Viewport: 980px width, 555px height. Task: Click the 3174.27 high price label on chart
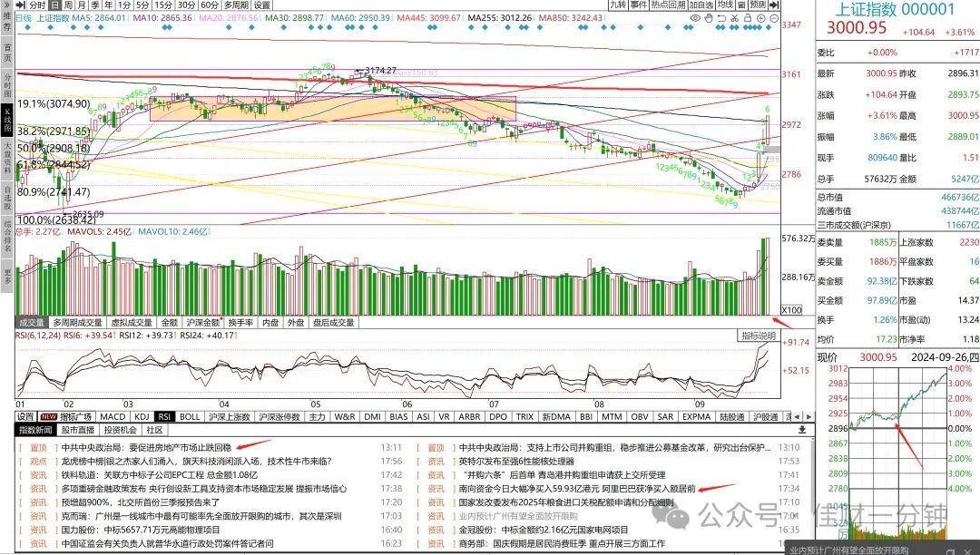pos(381,71)
